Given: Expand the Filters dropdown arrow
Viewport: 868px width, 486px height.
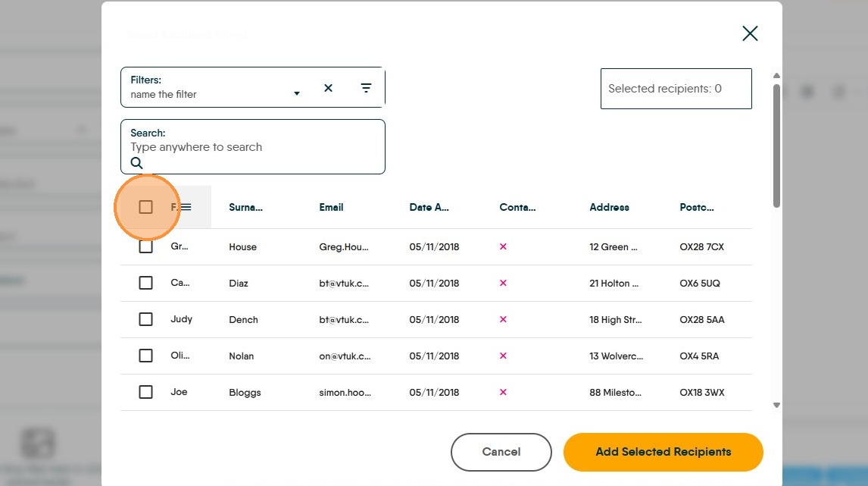Looking at the screenshot, I should pyautogui.click(x=297, y=93).
